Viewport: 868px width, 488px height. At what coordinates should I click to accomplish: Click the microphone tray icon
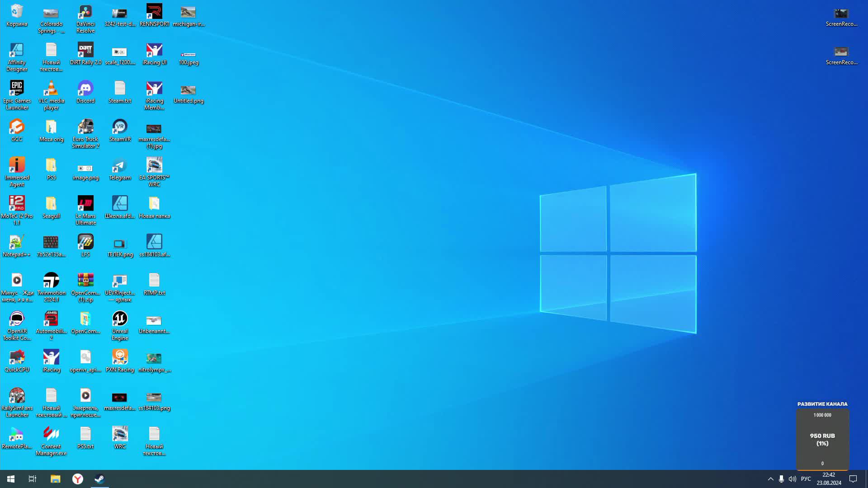781,479
